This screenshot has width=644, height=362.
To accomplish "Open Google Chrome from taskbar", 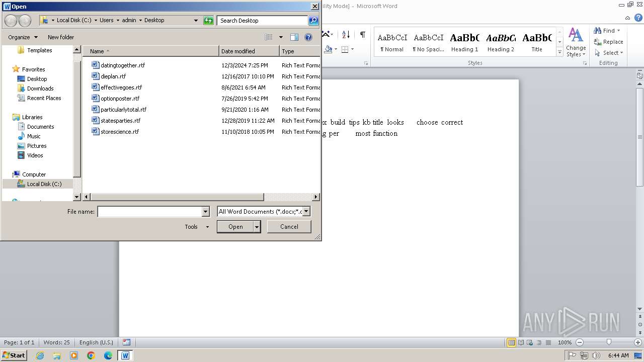I will [x=91, y=355].
